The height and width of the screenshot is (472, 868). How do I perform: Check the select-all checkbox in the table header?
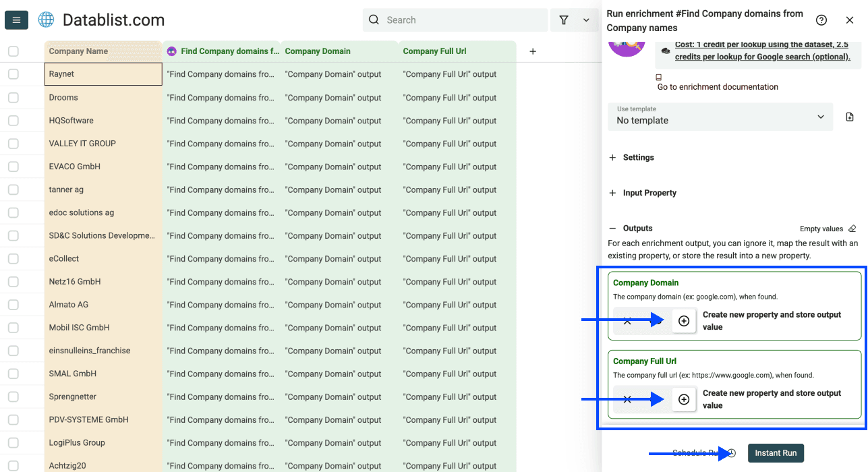[x=13, y=51]
